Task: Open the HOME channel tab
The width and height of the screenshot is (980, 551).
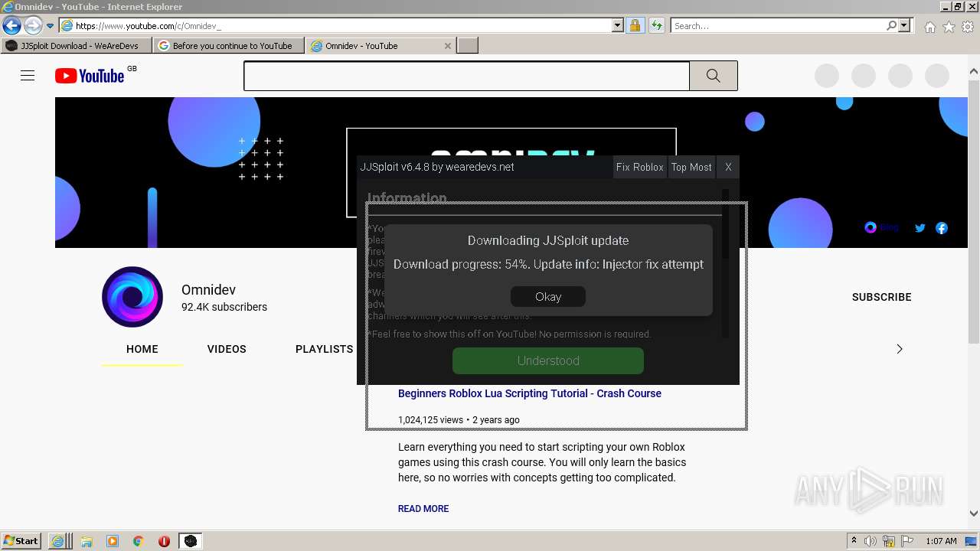Action: pyautogui.click(x=142, y=349)
